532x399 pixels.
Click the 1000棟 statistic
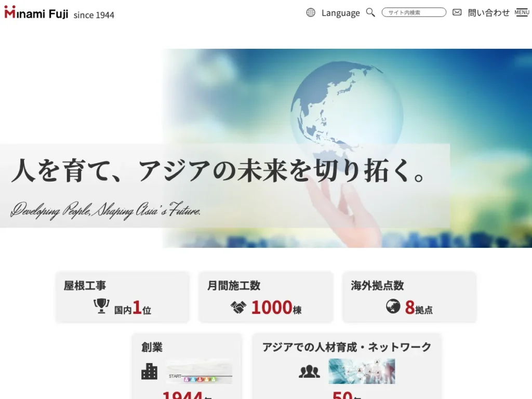[276, 308]
